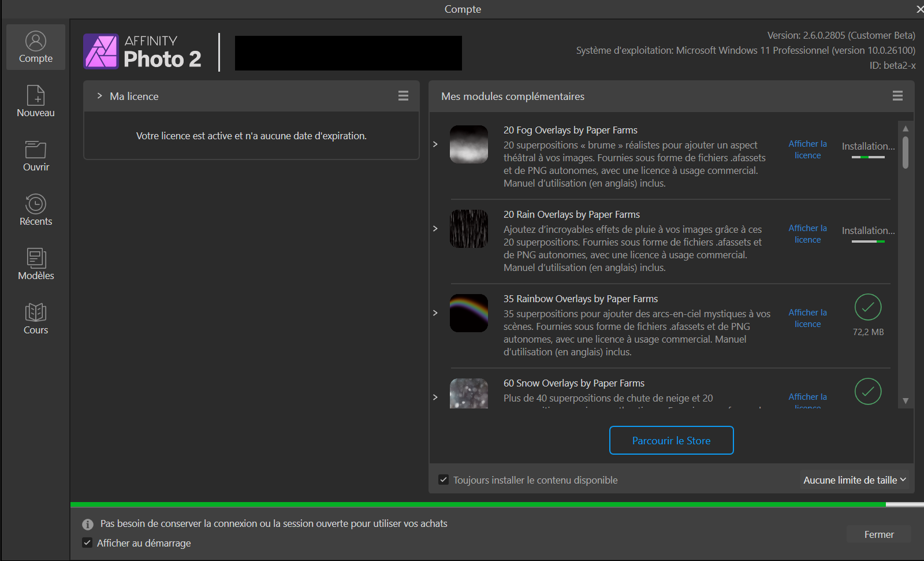Click the ID: beta2-x text
The height and width of the screenshot is (561, 924).
(893, 65)
